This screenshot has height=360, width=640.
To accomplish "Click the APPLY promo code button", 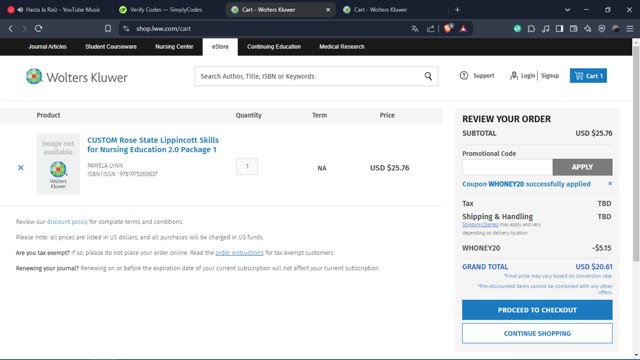I will (582, 167).
